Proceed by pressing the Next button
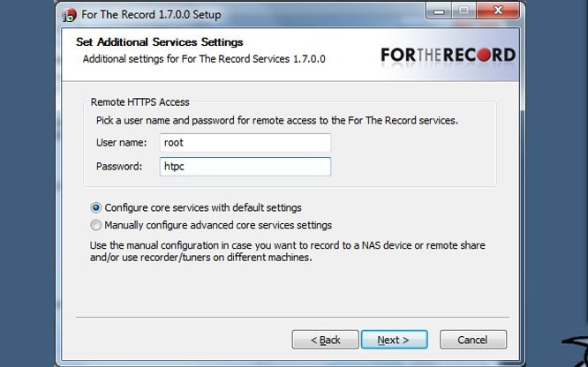Image resolution: width=588 pixels, height=367 pixels. [394, 340]
